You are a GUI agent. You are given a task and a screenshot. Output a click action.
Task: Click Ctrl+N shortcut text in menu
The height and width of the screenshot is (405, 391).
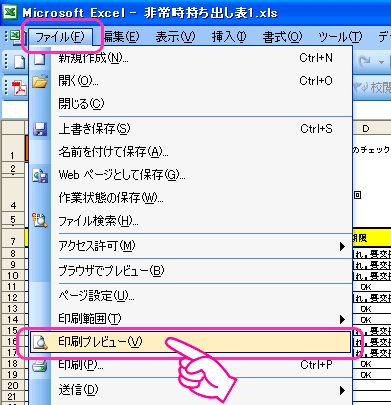tap(316, 58)
